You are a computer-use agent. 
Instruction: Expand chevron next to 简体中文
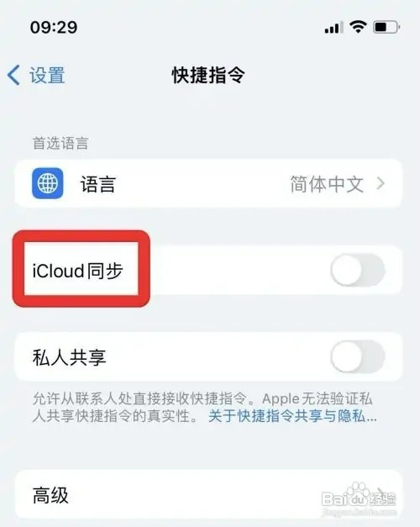click(381, 183)
